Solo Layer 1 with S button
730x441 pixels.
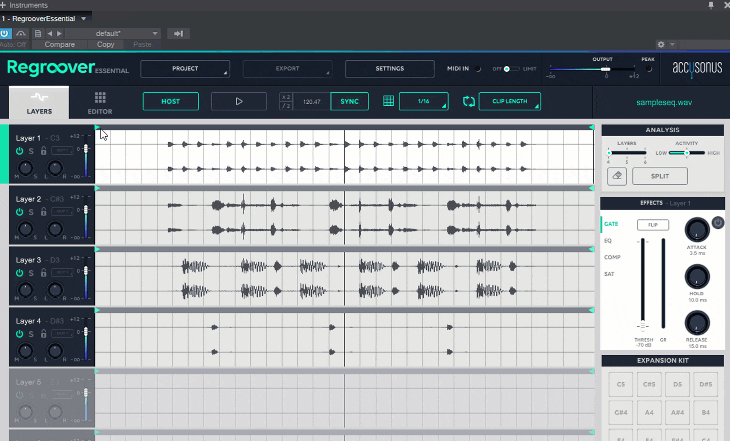(31, 151)
